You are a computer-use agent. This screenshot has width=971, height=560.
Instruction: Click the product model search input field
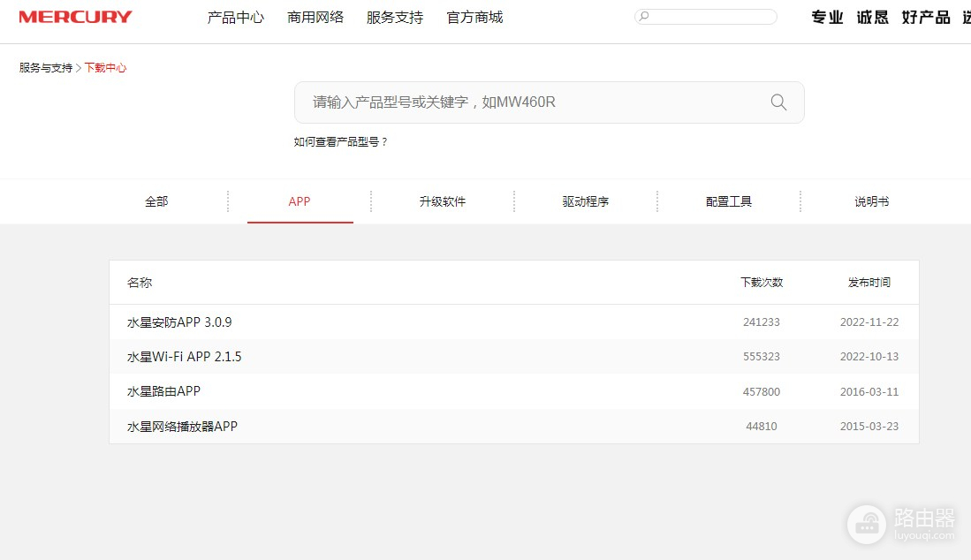(530, 102)
